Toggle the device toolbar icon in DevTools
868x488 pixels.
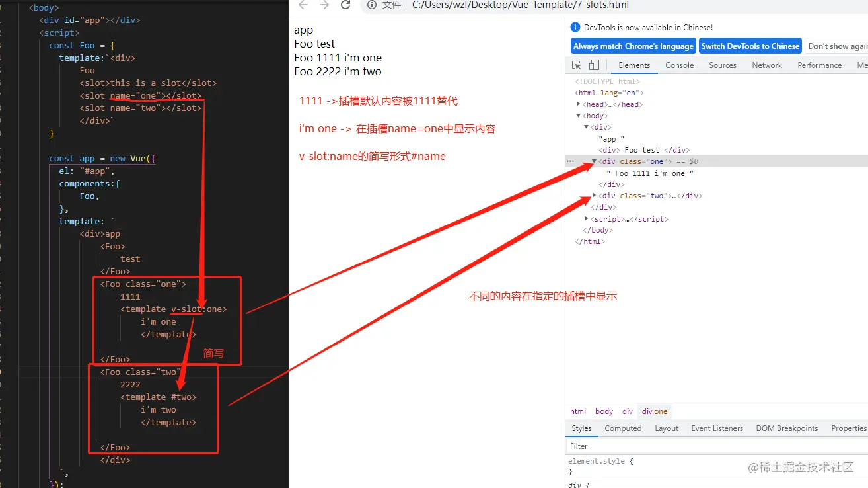pyautogui.click(x=594, y=65)
